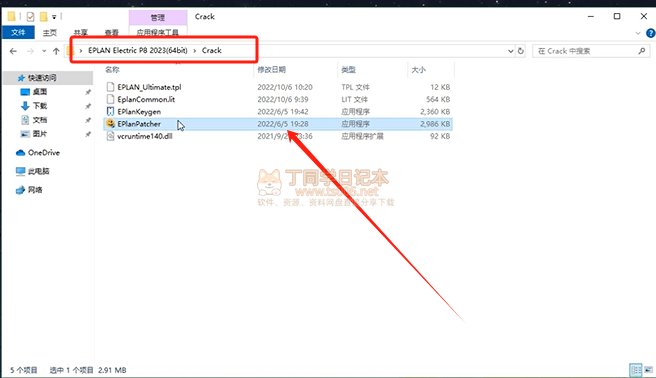
Task: Go forward with the right arrow button
Action: (30, 51)
